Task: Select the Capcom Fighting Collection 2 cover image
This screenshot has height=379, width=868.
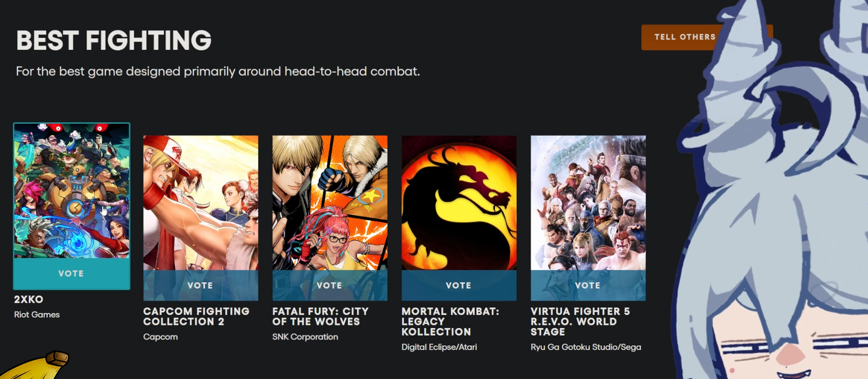Action: pos(201,203)
